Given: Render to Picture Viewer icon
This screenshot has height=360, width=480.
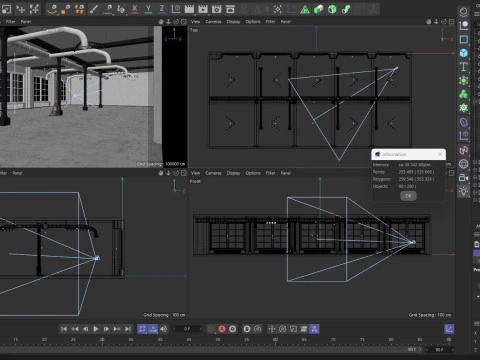Looking at the screenshot, I should pos(203,9).
